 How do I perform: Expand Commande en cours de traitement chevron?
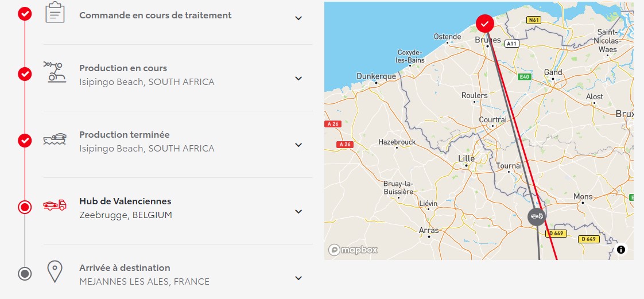(298, 18)
